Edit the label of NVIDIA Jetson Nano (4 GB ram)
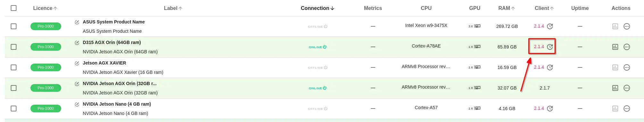 (77, 104)
